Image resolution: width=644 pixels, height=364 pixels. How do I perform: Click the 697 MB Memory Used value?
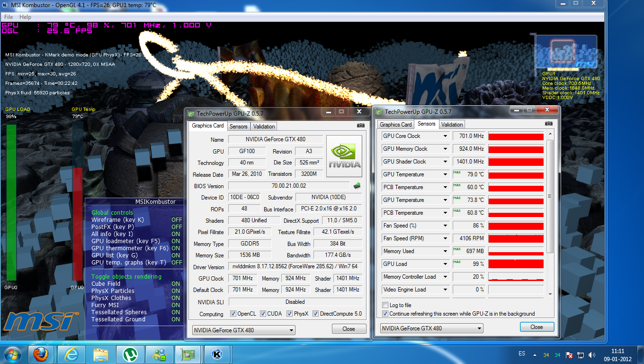pyautogui.click(x=469, y=251)
